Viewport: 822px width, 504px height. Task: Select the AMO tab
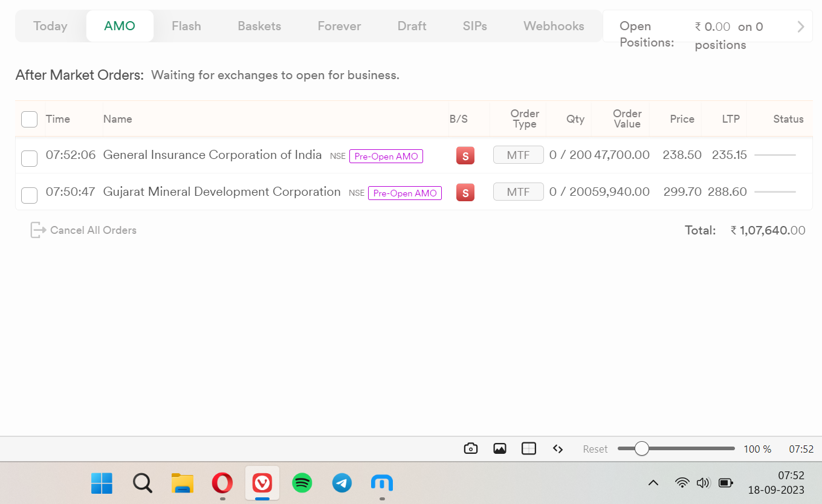120,26
